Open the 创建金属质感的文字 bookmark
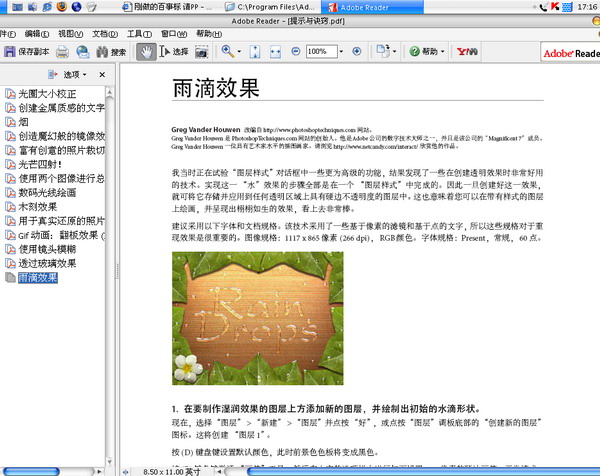This screenshot has width=600, height=476. [62, 108]
